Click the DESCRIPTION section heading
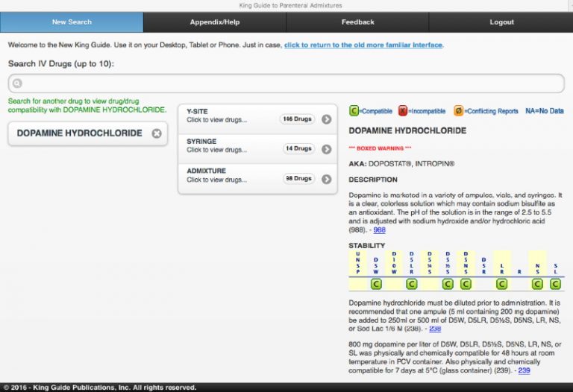The image size is (573, 392). pos(373,180)
